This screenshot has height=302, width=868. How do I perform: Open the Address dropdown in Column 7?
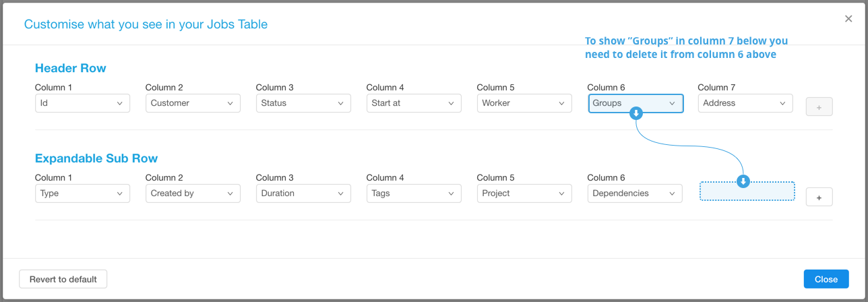(745, 103)
